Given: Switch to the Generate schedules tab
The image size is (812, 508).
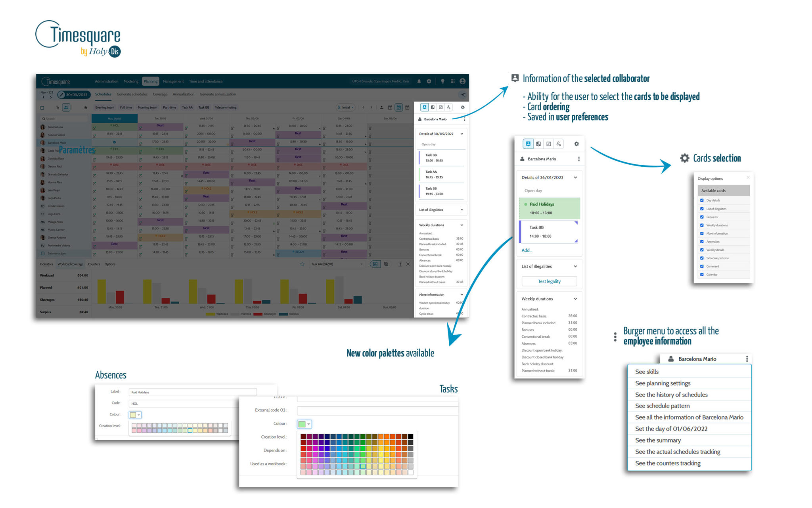Looking at the screenshot, I should pos(132,94).
